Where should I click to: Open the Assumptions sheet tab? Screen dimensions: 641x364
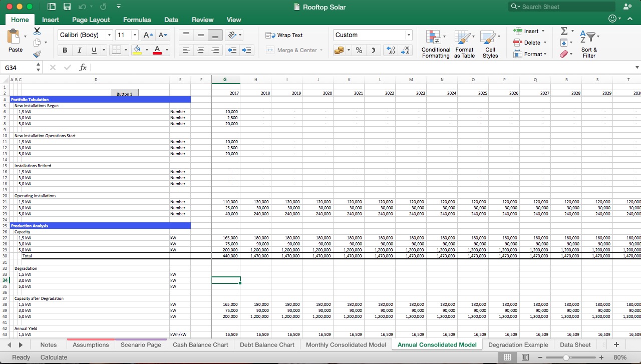(90, 344)
